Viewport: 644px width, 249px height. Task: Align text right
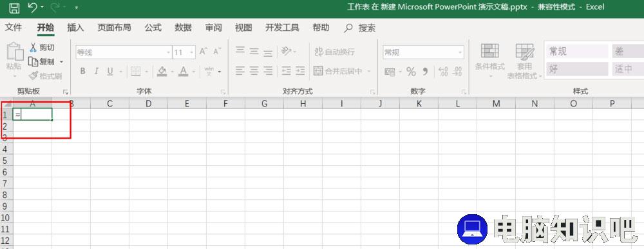pos(268,71)
